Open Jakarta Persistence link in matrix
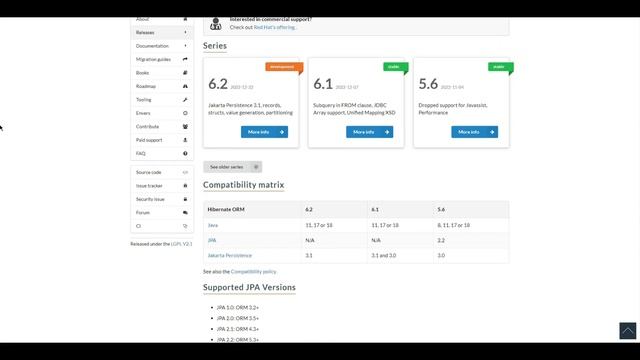640x360 pixels. [x=230, y=256]
